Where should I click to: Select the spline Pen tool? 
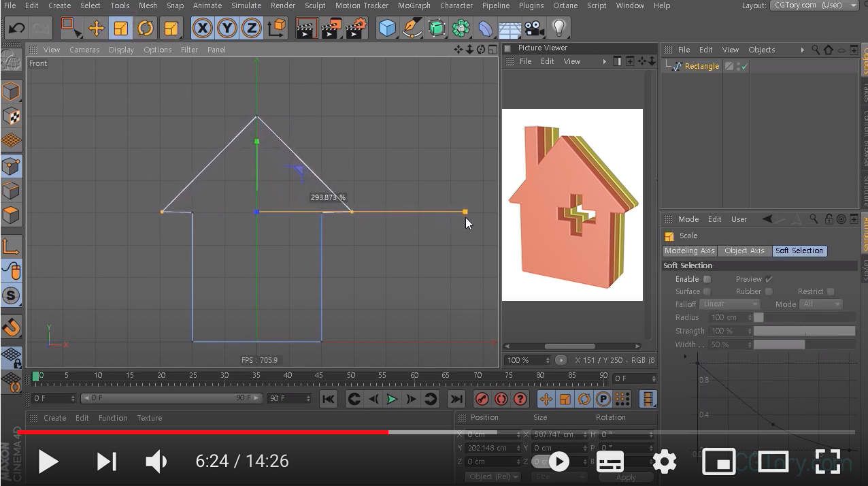coord(412,29)
